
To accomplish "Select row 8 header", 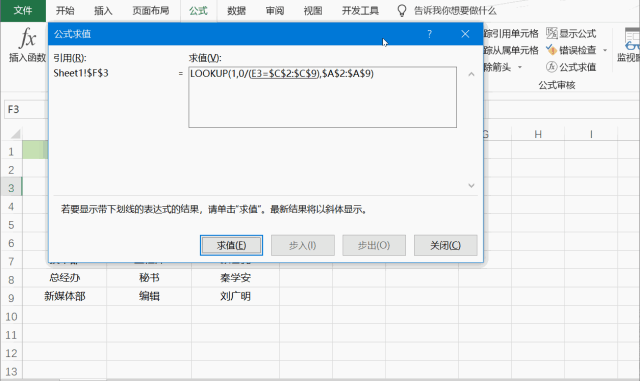I will (x=11, y=280).
